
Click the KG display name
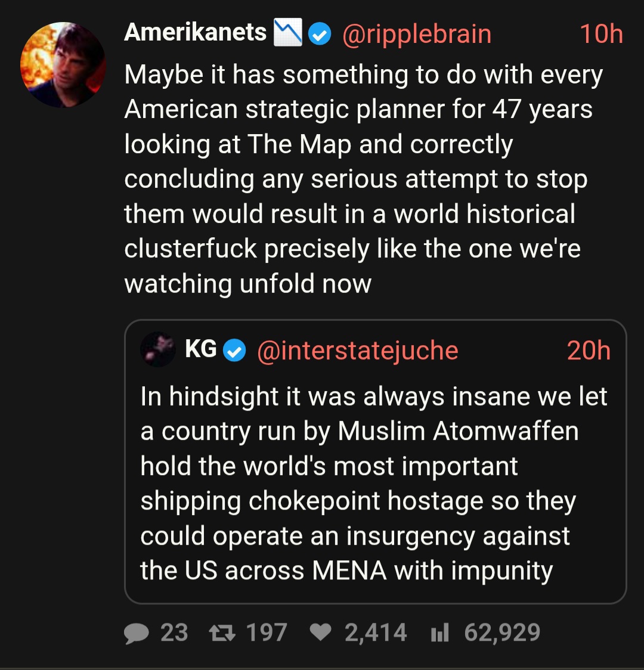pyautogui.click(x=201, y=350)
